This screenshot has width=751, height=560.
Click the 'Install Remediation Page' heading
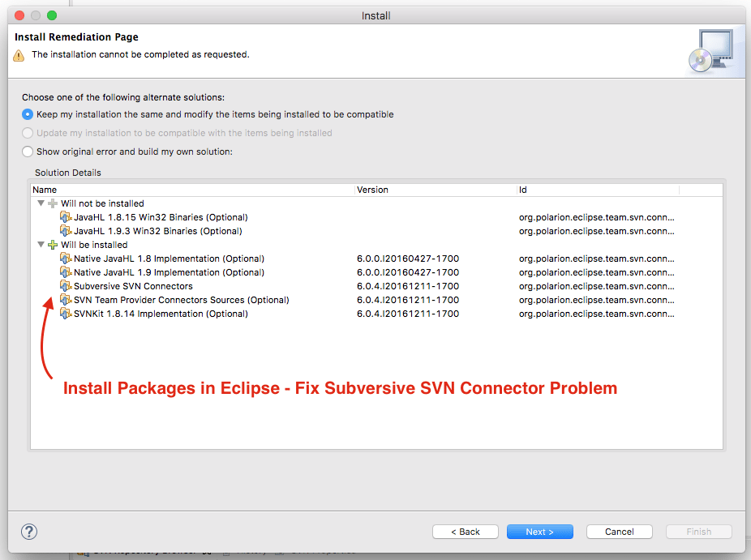coord(76,36)
